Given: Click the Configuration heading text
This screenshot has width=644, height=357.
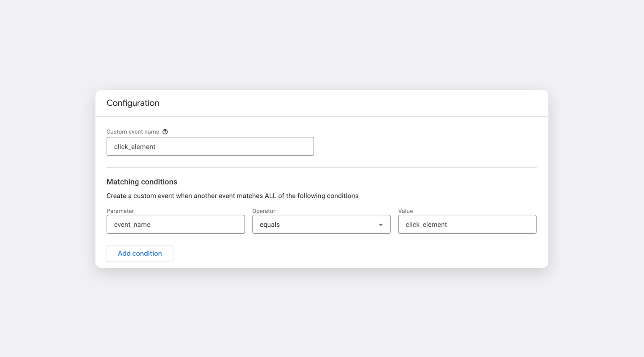Looking at the screenshot, I should (133, 103).
